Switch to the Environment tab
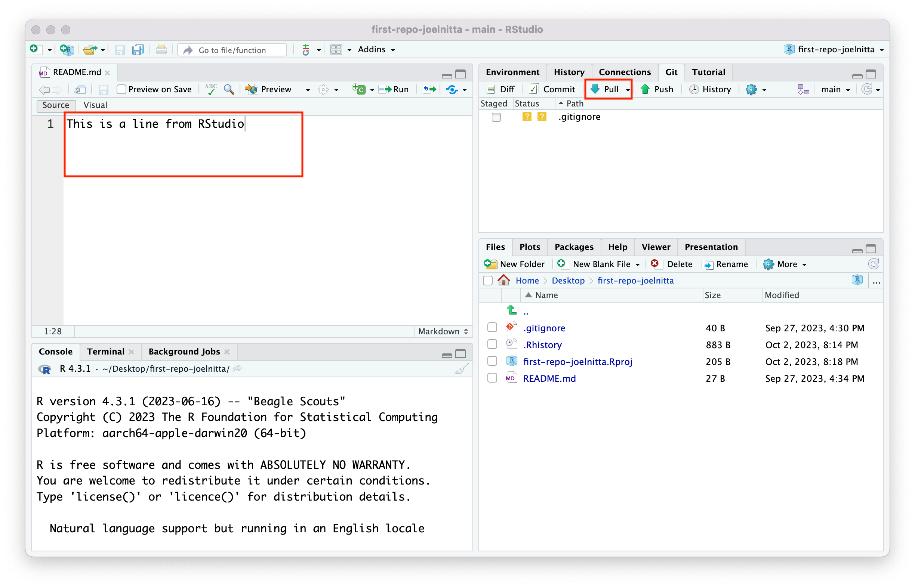 click(x=512, y=72)
